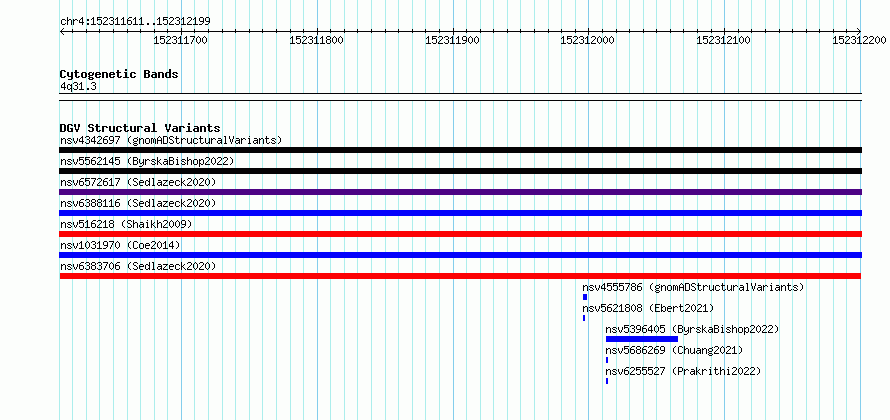
Task: Click the right arrowhead of the ruler
Action: [x=859, y=32]
